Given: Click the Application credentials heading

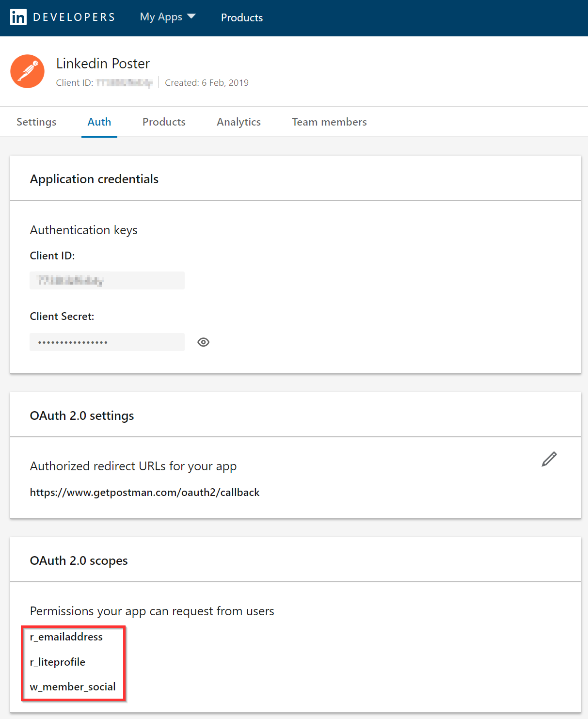Looking at the screenshot, I should pos(94,179).
